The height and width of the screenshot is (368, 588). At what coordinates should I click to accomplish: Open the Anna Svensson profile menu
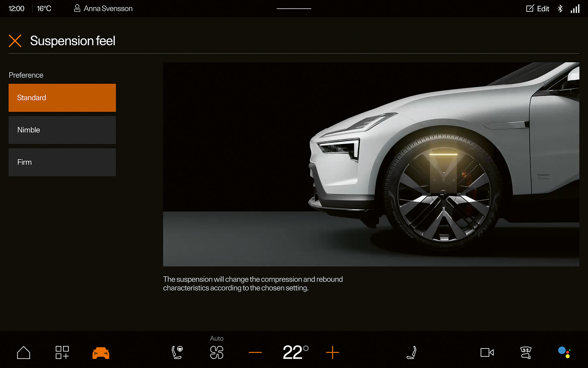[x=103, y=8]
